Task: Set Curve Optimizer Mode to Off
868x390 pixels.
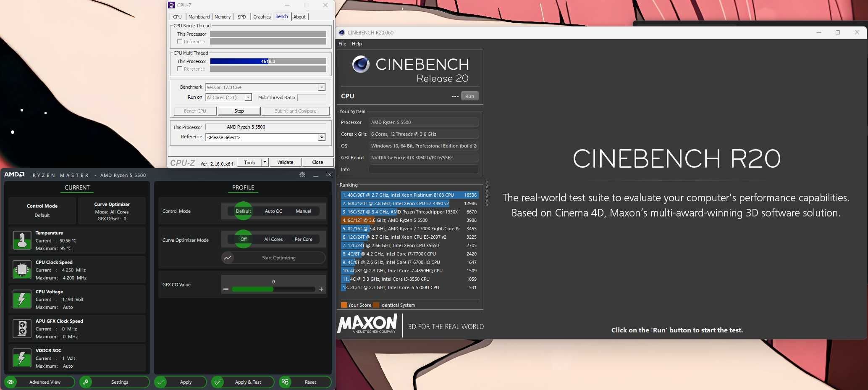Action: (244, 239)
